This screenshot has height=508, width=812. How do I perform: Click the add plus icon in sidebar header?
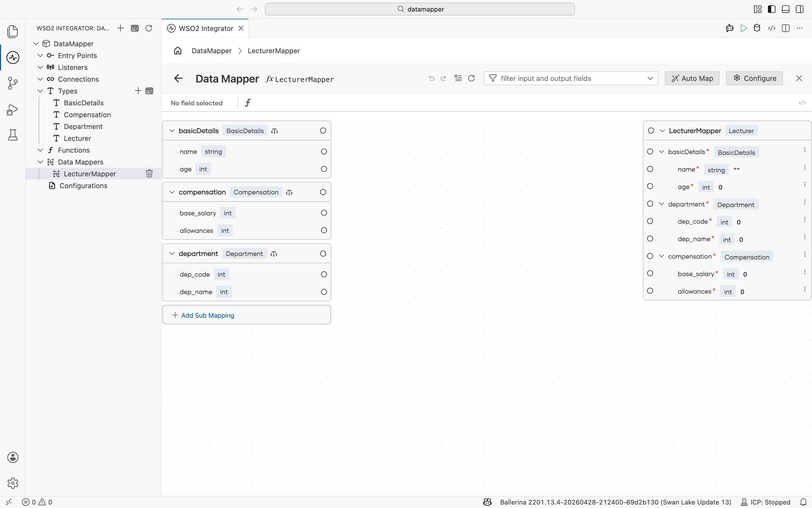pos(121,28)
